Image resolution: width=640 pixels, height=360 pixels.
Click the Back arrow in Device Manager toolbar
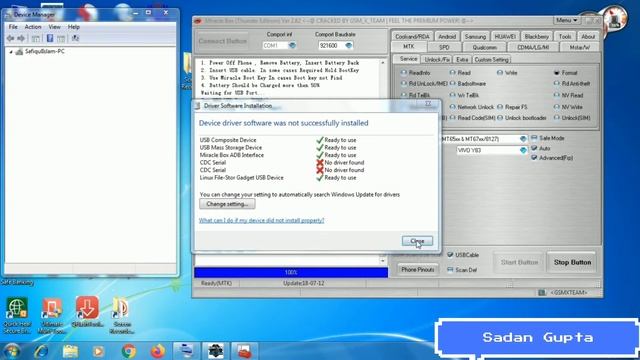(10, 38)
